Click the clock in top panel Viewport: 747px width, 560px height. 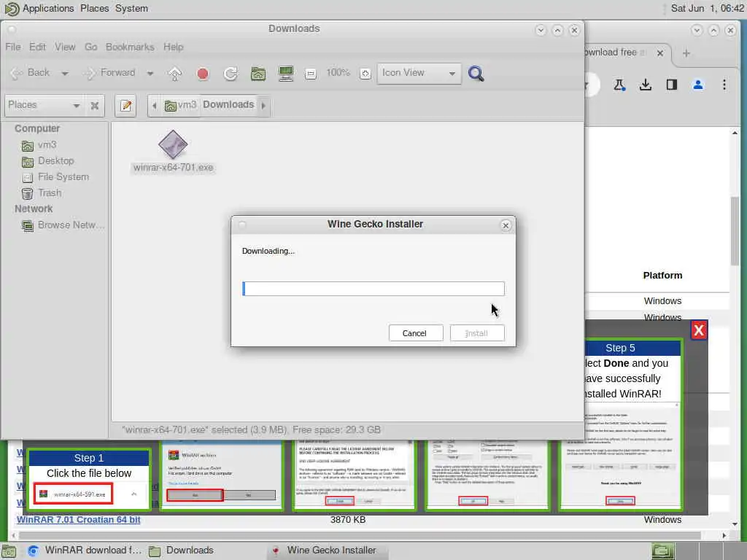(x=707, y=9)
